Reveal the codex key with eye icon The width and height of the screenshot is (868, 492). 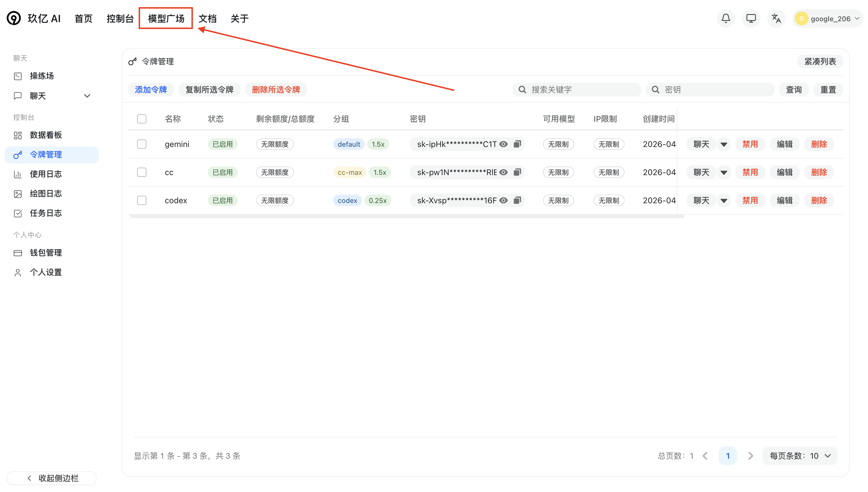tap(503, 200)
